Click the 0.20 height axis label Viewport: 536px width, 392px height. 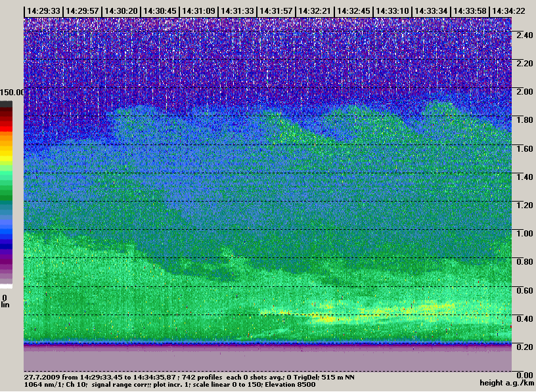(x=524, y=347)
